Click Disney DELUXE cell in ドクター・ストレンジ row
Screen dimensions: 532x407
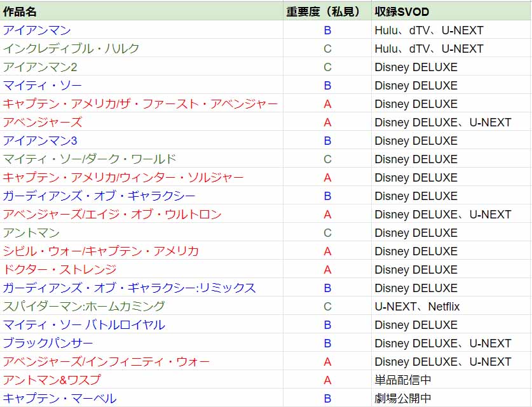451,269
